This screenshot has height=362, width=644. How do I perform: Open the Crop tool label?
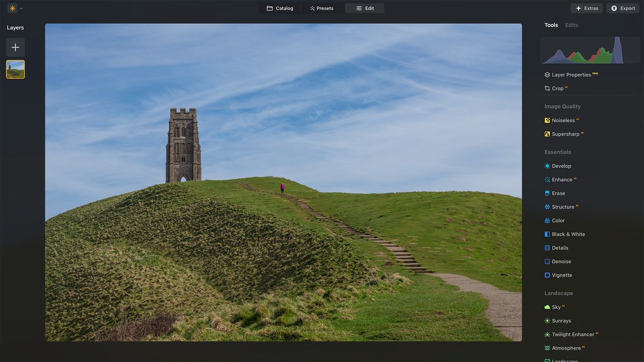coord(558,88)
